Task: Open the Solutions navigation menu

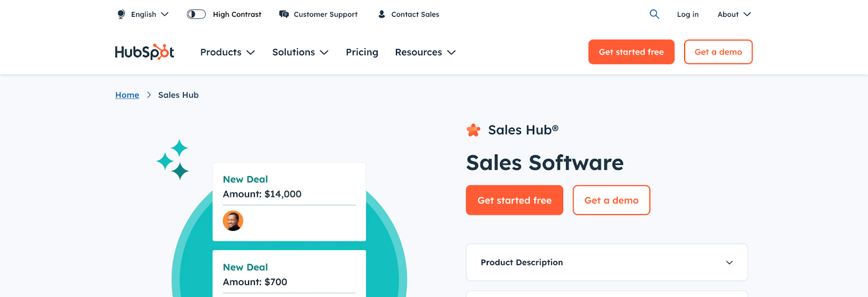Action: [300, 52]
